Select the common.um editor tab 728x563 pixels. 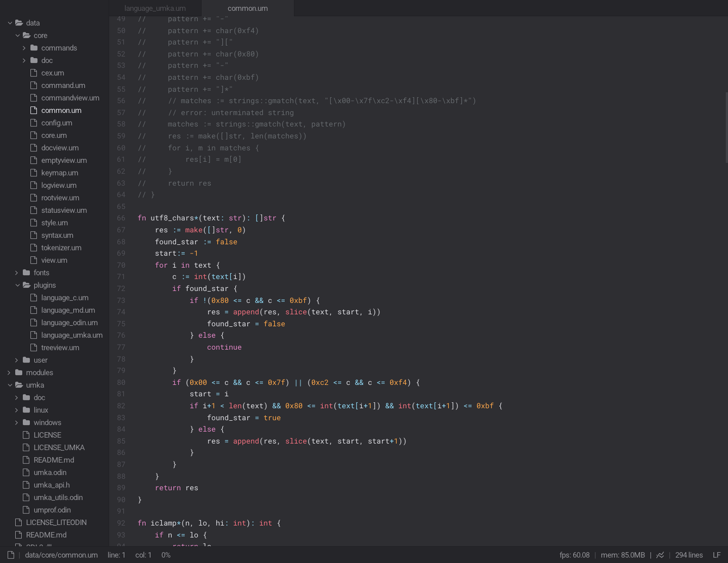point(248,8)
